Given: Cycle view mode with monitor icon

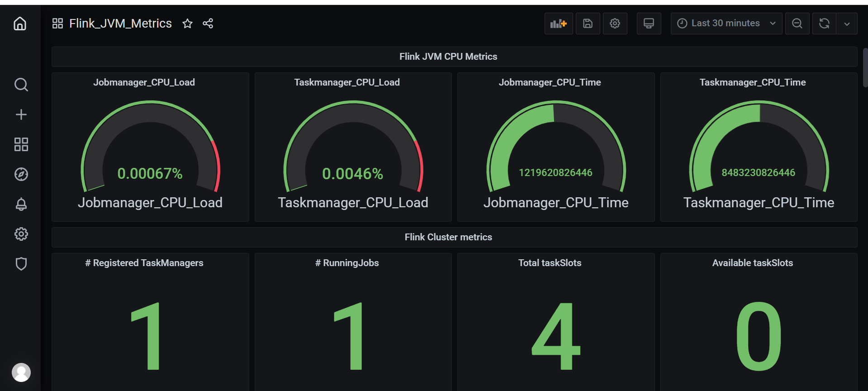Looking at the screenshot, I should pyautogui.click(x=649, y=24).
